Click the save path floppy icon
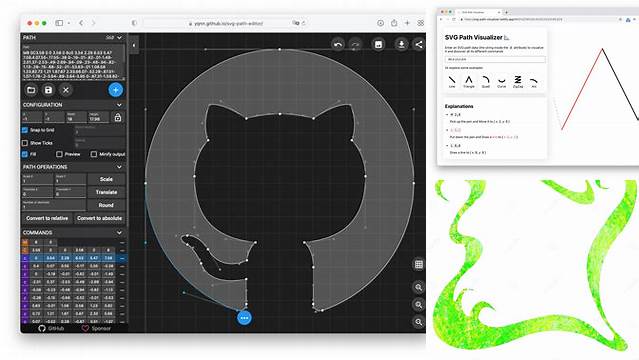Screen dimensions: 639x360 tap(48, 90)
